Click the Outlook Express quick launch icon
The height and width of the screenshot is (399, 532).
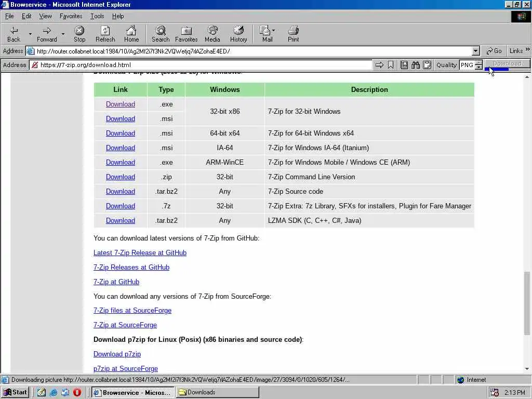(x=65, y=392)
